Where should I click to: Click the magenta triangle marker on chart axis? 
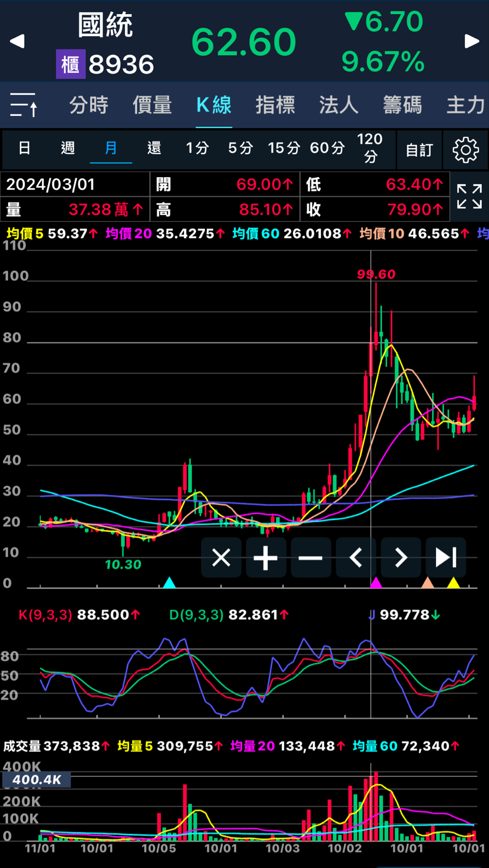(x=376, y=582)
